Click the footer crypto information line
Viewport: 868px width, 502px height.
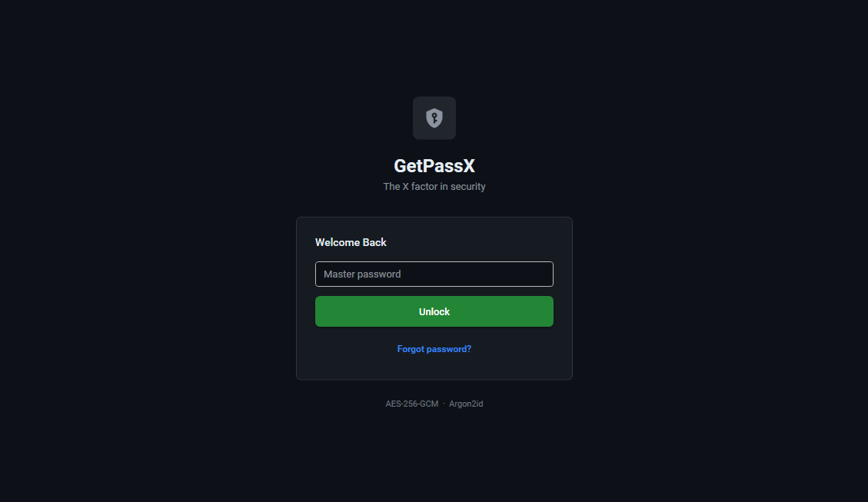point(434,403)
